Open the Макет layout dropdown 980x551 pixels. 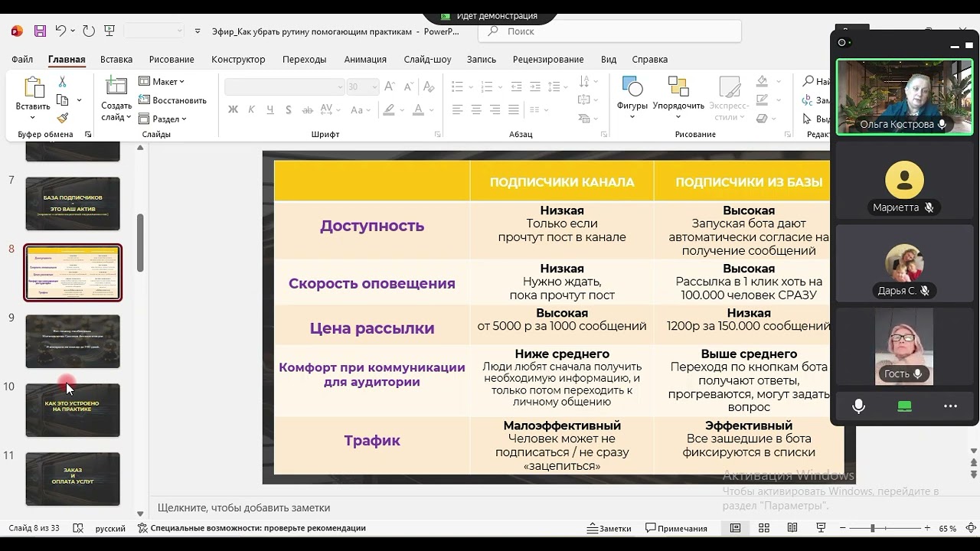162,82
